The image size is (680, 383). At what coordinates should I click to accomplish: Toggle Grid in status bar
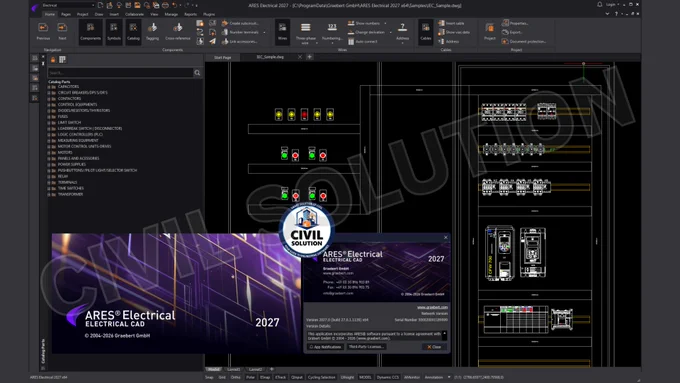click(x=222, y=377)
